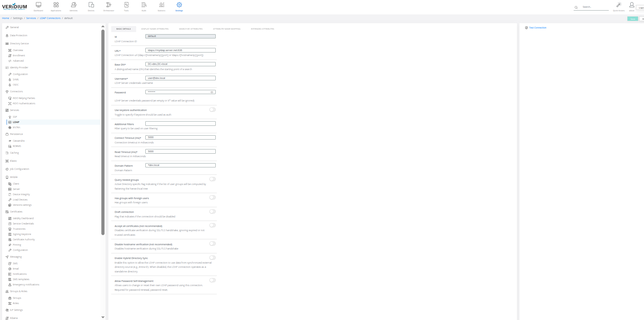
Task: Open the Attribute Name Mapping tab
Action: 227,29
